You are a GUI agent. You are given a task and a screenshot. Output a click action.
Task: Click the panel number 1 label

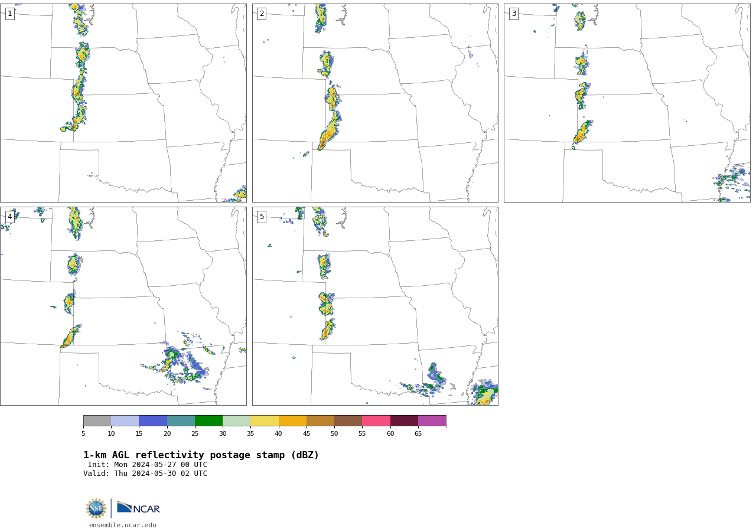[9, 14]
